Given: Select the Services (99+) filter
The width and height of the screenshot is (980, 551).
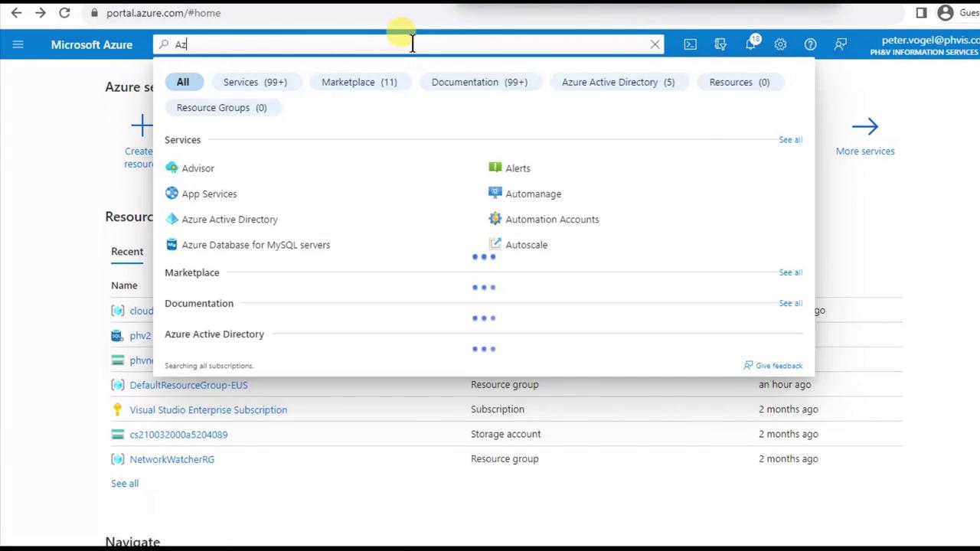Looking at the screenshot, I should point(255,82).
